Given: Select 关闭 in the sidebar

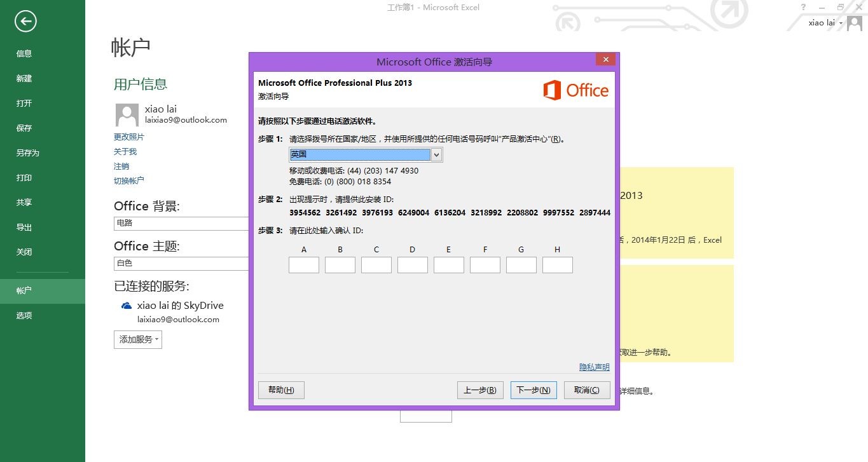Looking at the screenshot, I should [x=43, y=252].
